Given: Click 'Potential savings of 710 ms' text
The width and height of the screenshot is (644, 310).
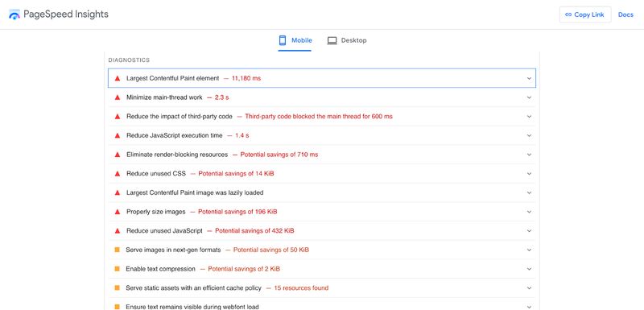Looking at the screenshot, I should (x=279, y=155).
